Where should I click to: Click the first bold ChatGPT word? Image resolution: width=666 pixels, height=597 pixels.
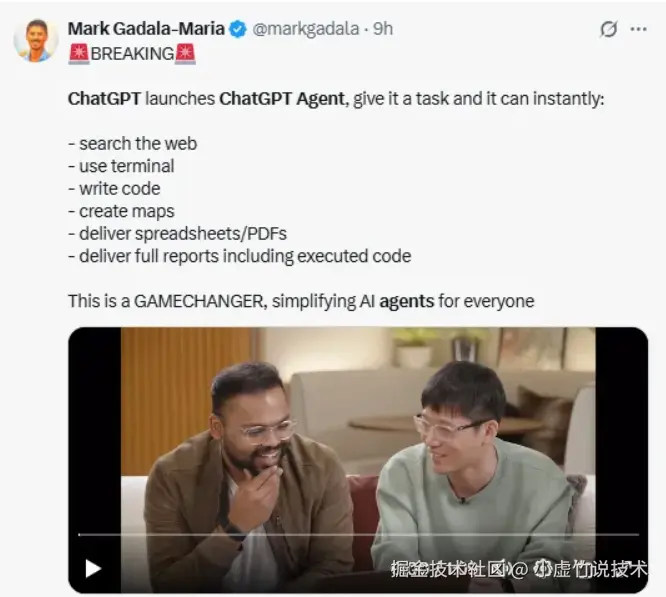pos(104,99)
